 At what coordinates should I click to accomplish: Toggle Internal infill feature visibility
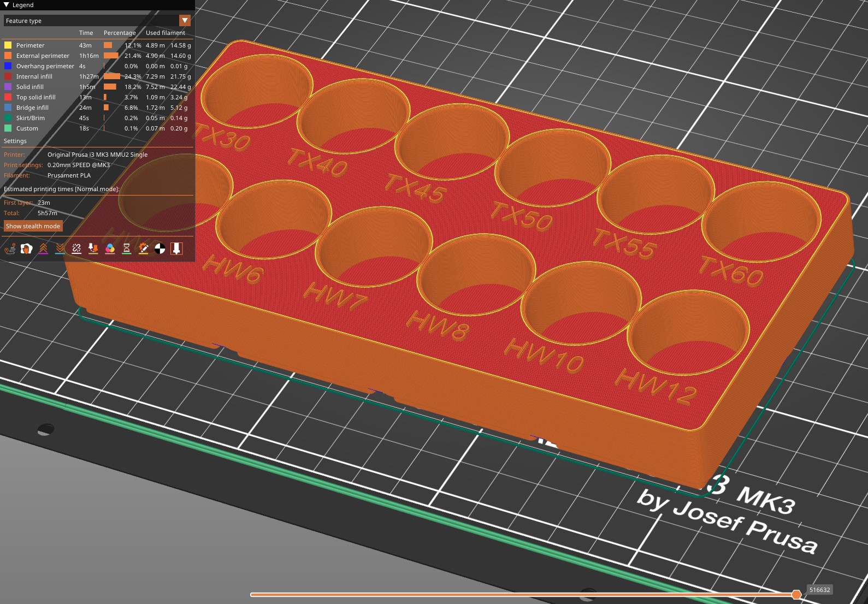click(98, 76)
